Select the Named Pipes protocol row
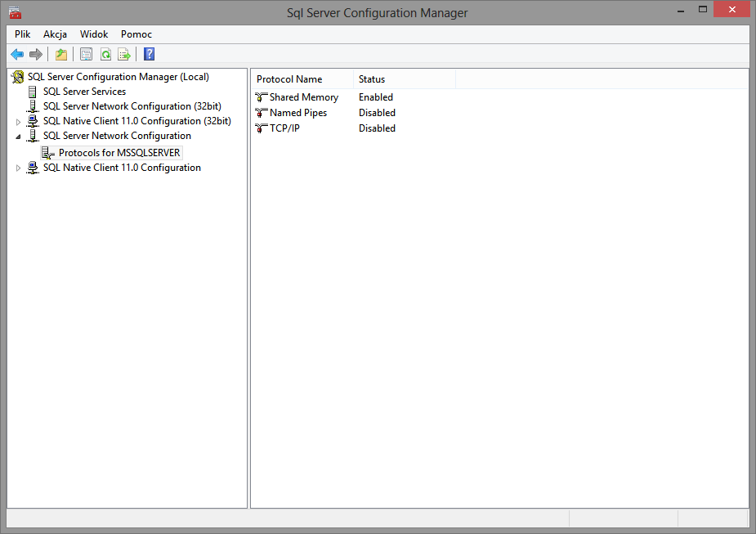Screen dimensions: 756x534 point(297,113)
